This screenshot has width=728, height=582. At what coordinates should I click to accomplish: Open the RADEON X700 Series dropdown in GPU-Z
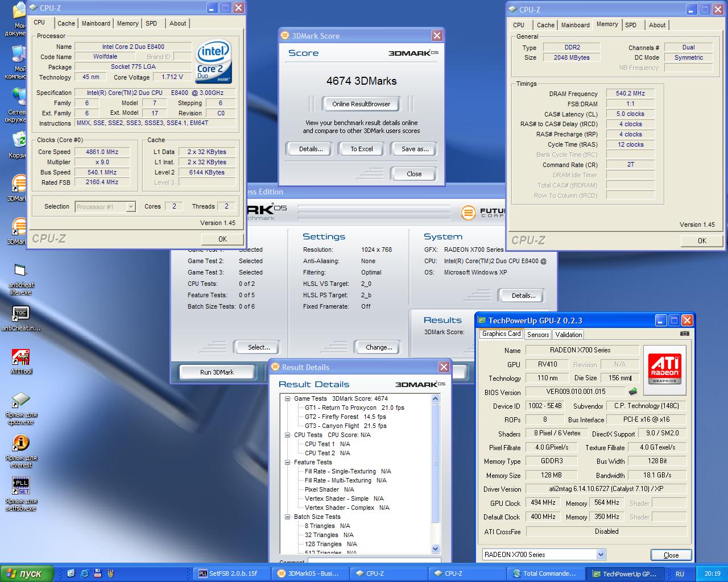[544, 554]
